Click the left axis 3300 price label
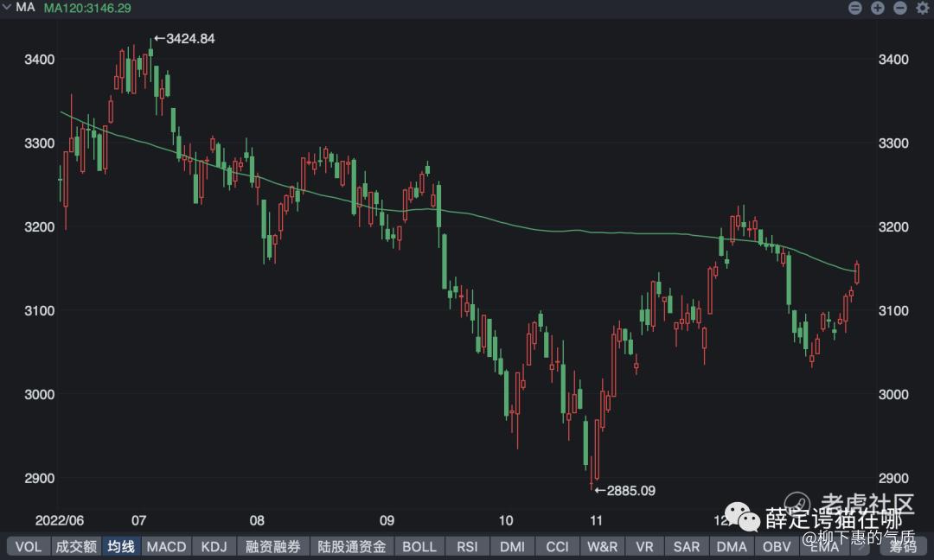The height and width of the screenshot is (560, 934). pos(39,143)
